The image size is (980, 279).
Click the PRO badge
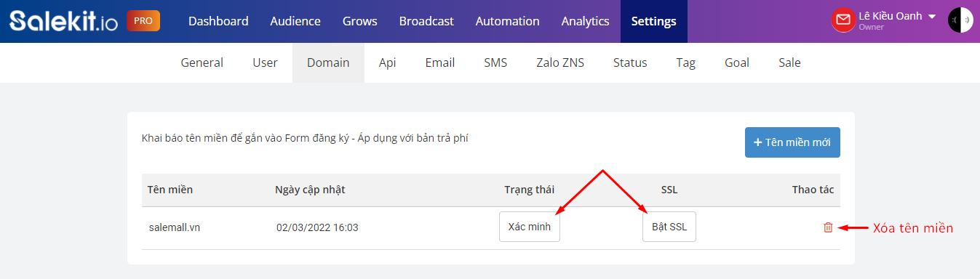(x=143, y=21)
